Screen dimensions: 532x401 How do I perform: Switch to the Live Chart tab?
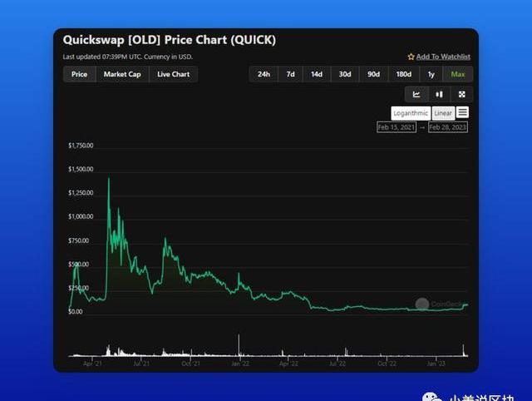[x=174, y=74]
